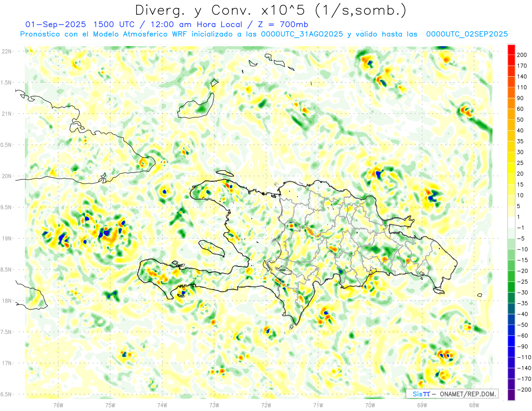Pick the white colorbar swatch between 1 and -1
Viewport: 532px width, 411px height.
tap(511, 223)
